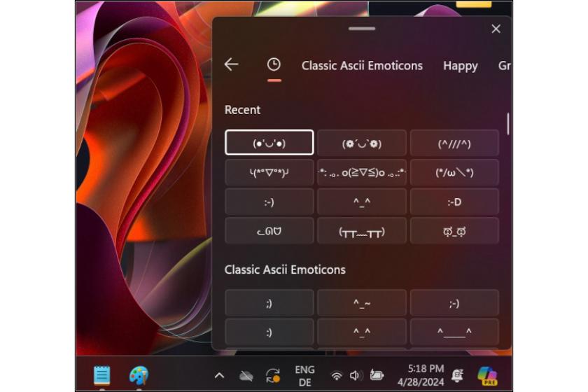This screenshot has width=588, height=392.
Task: Insert the ╰(*°▽°*)╯ kaomoji
Action: [x=269, y=173]
